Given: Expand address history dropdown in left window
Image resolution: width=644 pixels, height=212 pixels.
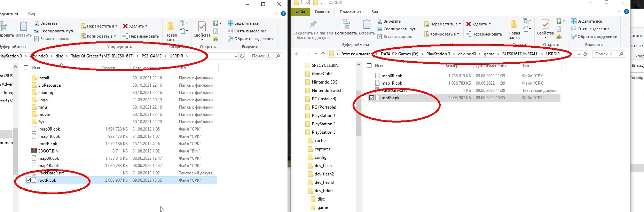Looking at the screenshot, I should click(236, 56).
